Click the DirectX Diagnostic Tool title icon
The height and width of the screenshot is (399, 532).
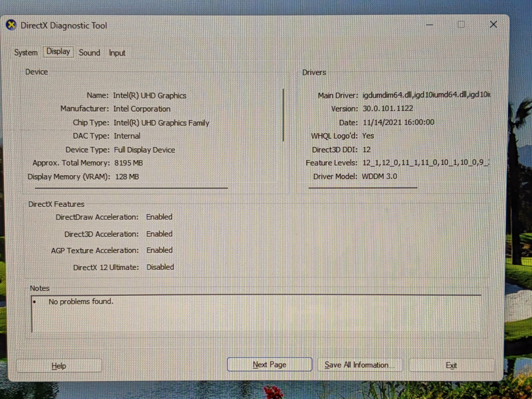pyautogui.click(x=11, y=25)
